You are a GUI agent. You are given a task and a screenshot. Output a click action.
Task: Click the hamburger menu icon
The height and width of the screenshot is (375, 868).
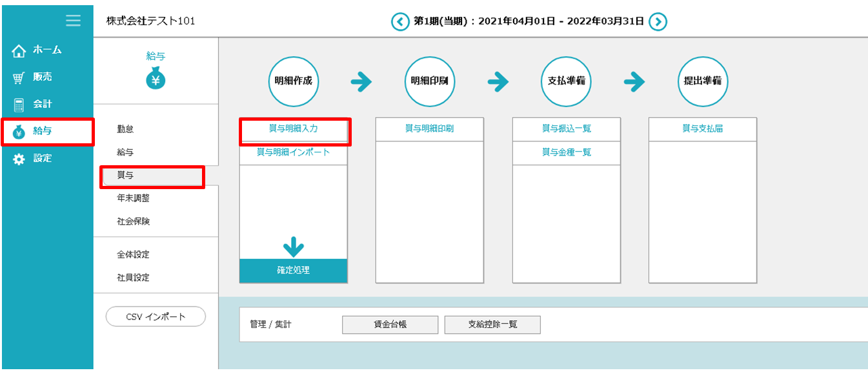(x=73, y=21)
